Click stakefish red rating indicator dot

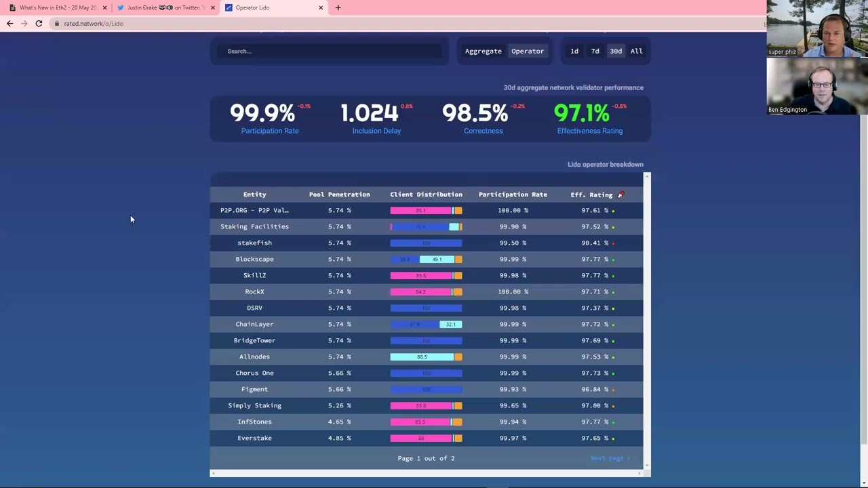point(613,243)
